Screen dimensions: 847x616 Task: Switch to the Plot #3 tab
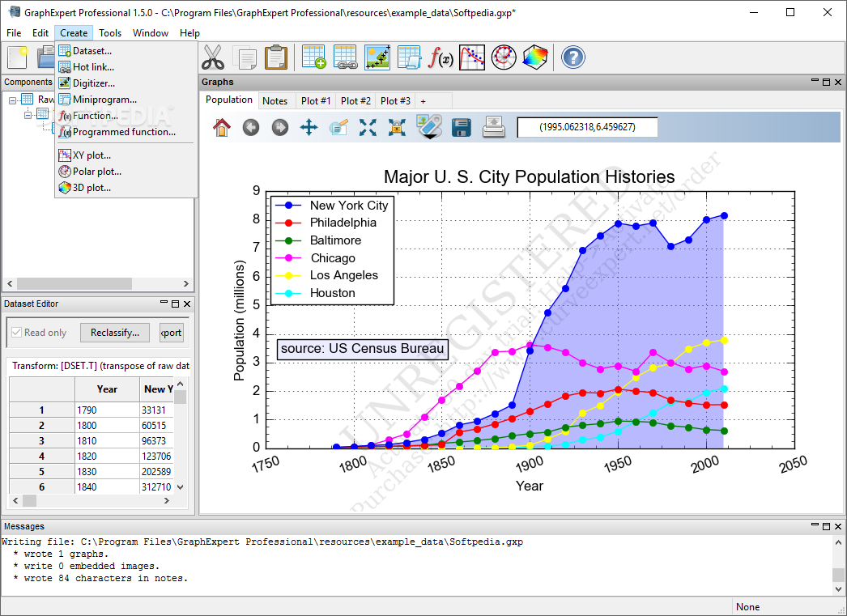[x=395, y=100]
